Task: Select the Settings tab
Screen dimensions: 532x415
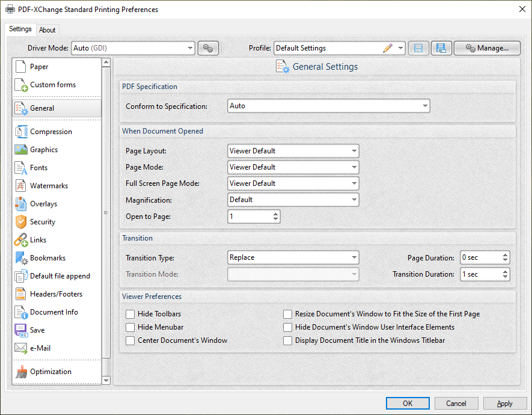Action: click(x=20, y=29)
